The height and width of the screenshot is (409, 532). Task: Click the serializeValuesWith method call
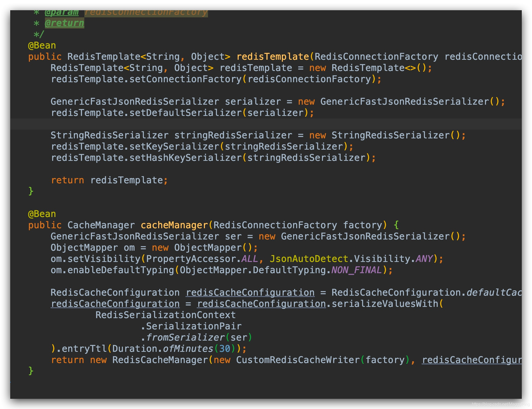pyautogui.click(x=385, y=304)
